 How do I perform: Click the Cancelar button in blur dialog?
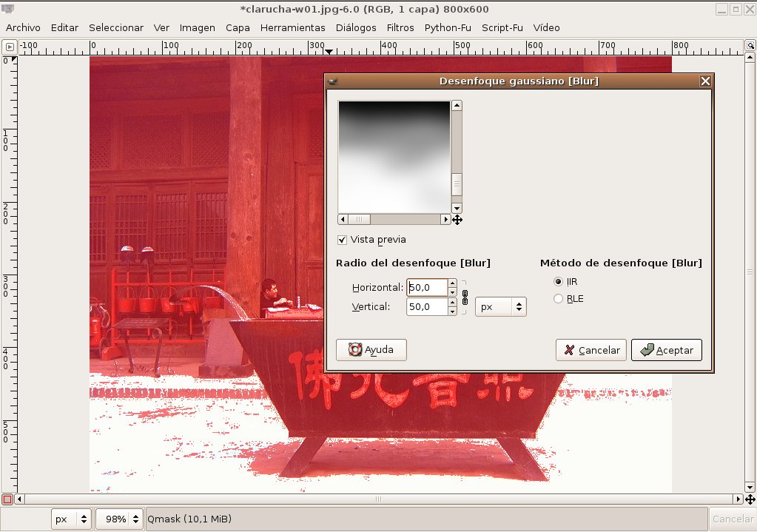coord(591,350)
